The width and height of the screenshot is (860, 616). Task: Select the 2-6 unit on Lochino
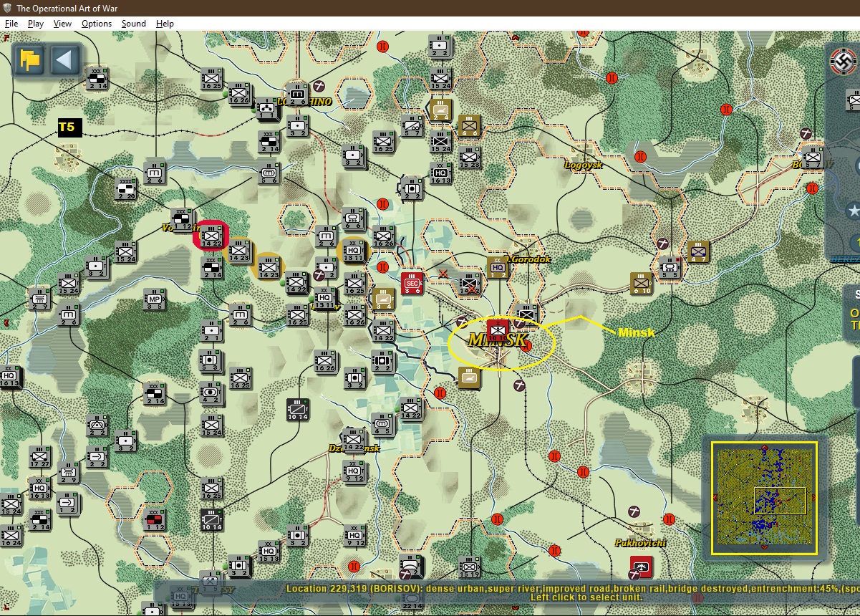click(298, 94)
